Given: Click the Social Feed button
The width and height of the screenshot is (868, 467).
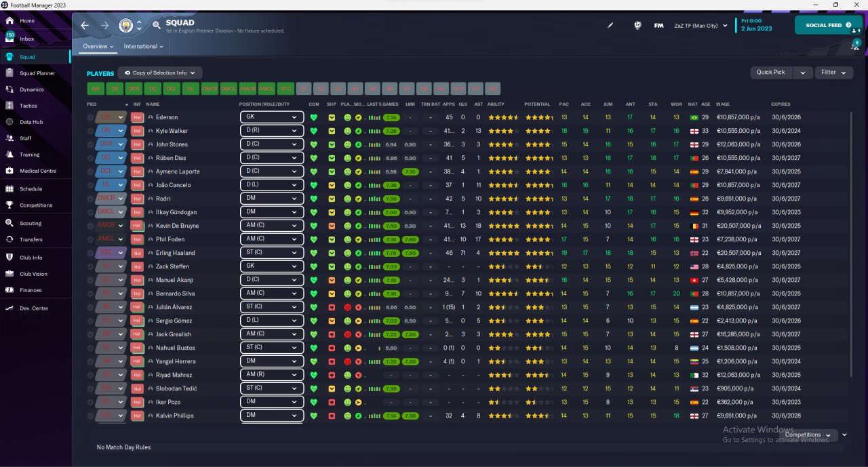Looking at the screenshot, I should coord(828,25).
